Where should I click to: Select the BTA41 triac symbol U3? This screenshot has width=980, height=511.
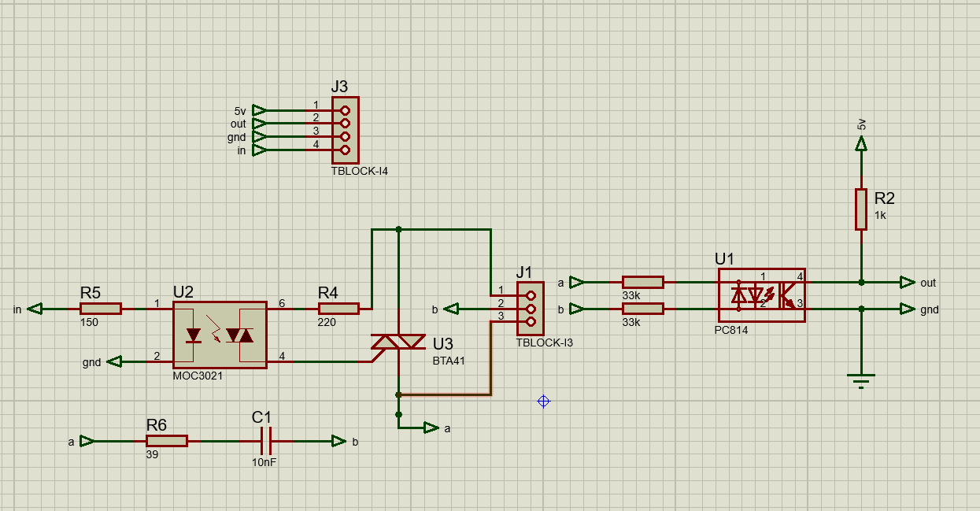[x=399, y=343]
